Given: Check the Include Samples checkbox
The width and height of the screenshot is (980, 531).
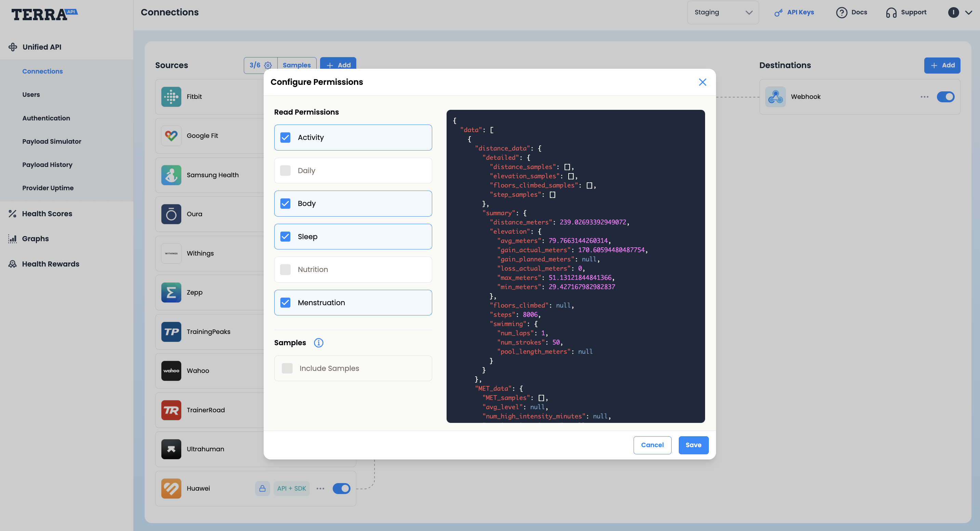Looking at the screenshot, I should coord(287,368).
